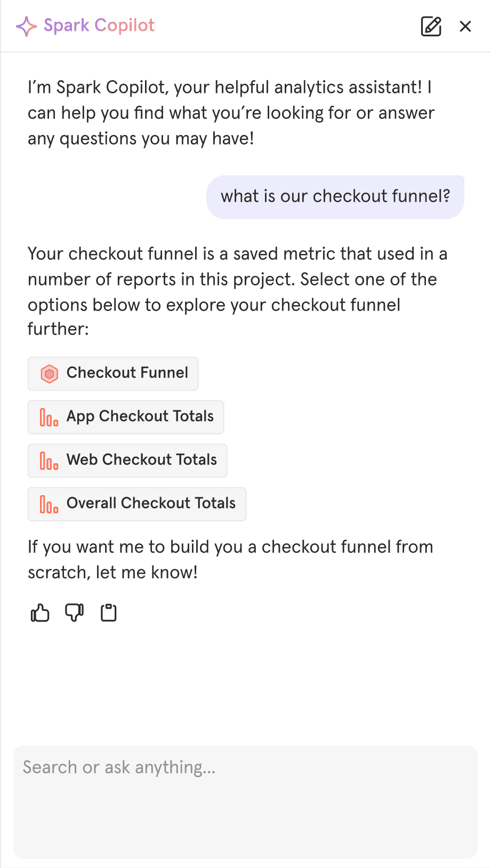Click the bar chart icon for App Checkout Totals

click(x=49, y=417)
